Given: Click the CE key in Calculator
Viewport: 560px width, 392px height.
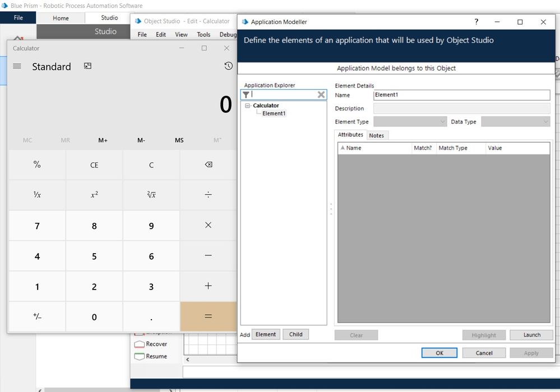Looking at the screenshot, I should point(94,165).
